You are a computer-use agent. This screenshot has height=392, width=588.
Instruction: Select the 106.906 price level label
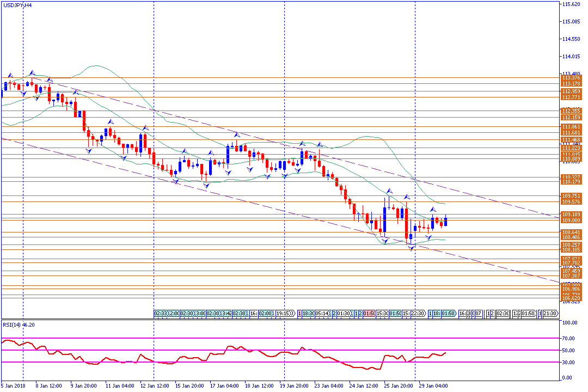(x=571, y=289)
